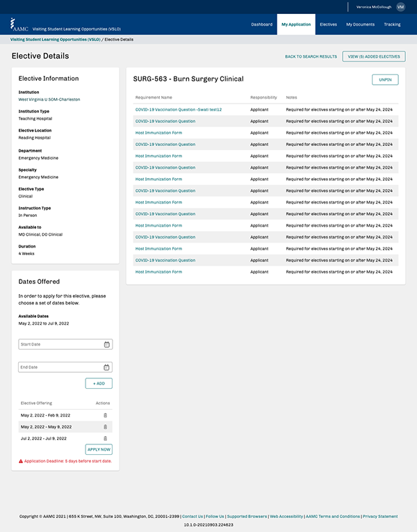Open COVID-19 Vaccination Question -Swati test12 link
This screenshot has width=417, height=532.
click(x=179, y=110)
